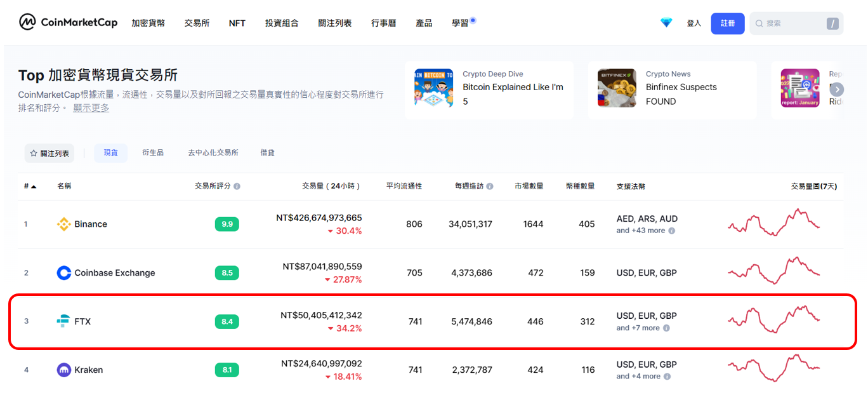Open the 投資組合 menu

click(282, 23)
